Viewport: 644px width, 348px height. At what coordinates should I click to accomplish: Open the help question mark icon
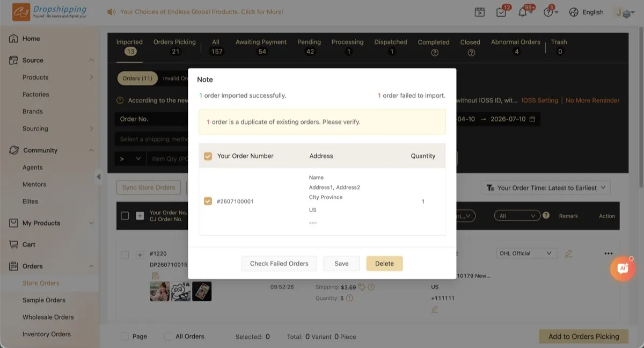548,12
